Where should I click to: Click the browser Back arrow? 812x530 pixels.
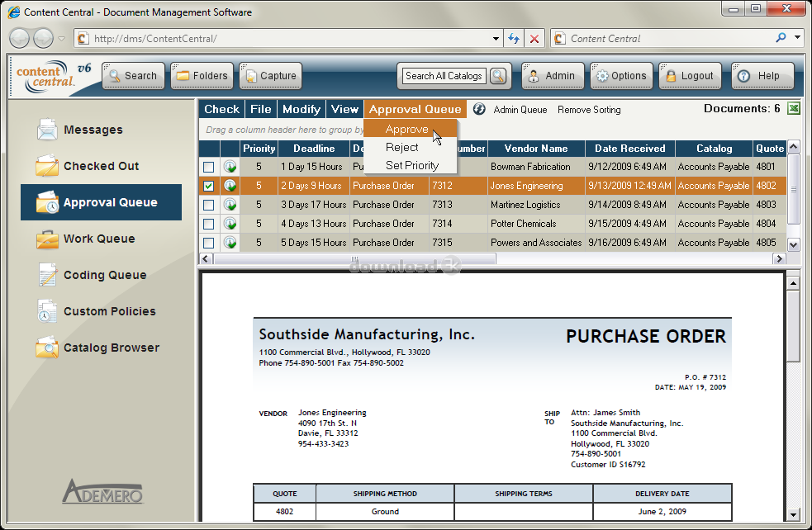pyautogui.click(x=20, y=38)
